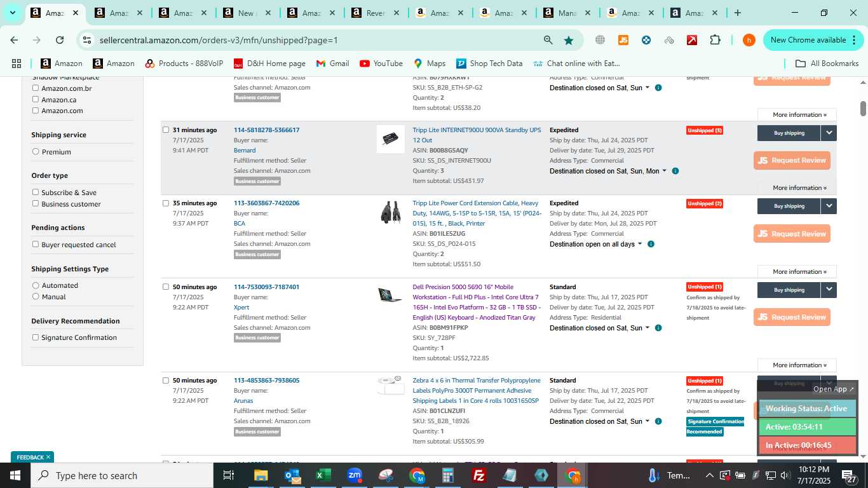868x488 pixels.
Task: Open Windows Task View button
Action: tap(229, 475)
